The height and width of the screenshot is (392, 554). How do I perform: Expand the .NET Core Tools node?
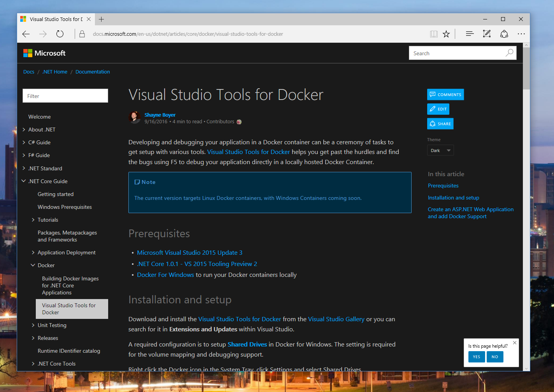[33, 364]
